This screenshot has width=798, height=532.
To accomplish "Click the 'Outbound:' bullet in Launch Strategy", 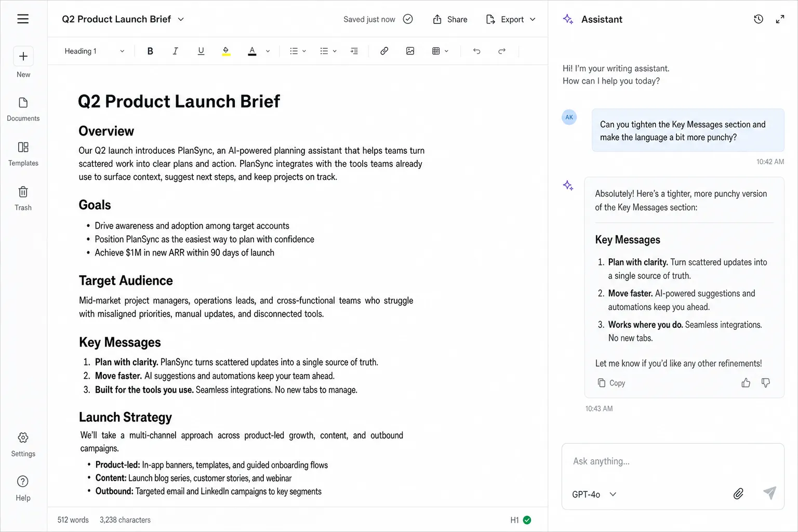I will [208, 491].
